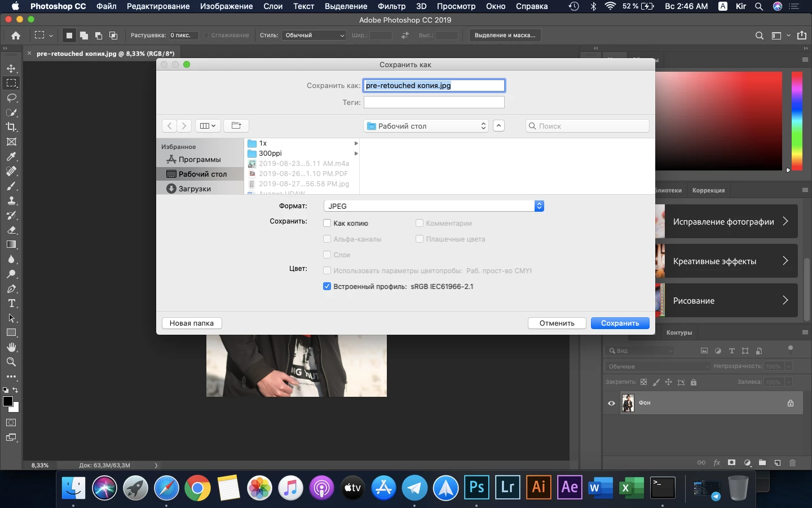812x508 pixels.
Task: Click the Сохранить button
Action: tap(620, 323)
